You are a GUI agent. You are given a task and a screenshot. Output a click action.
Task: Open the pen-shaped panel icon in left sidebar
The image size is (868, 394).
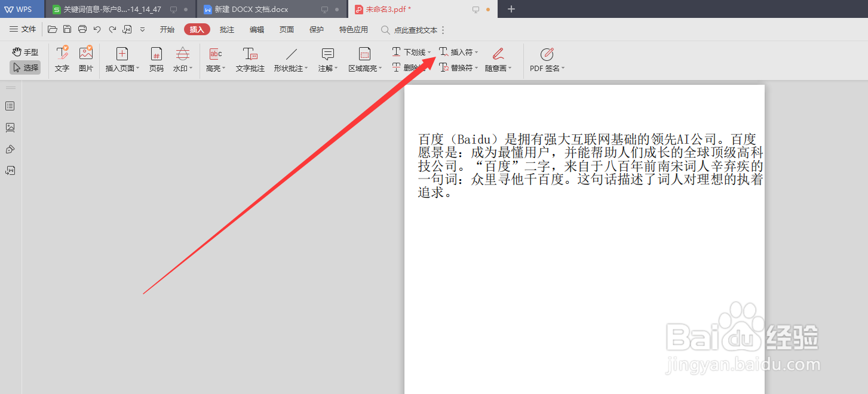pyautogui.click(x=10, y=149)
